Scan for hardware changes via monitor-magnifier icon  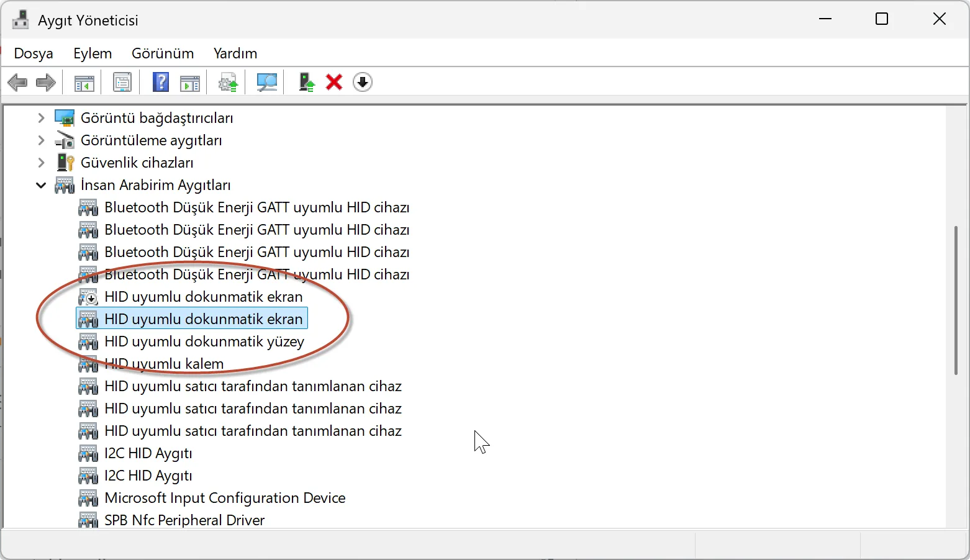coord(267,82)
